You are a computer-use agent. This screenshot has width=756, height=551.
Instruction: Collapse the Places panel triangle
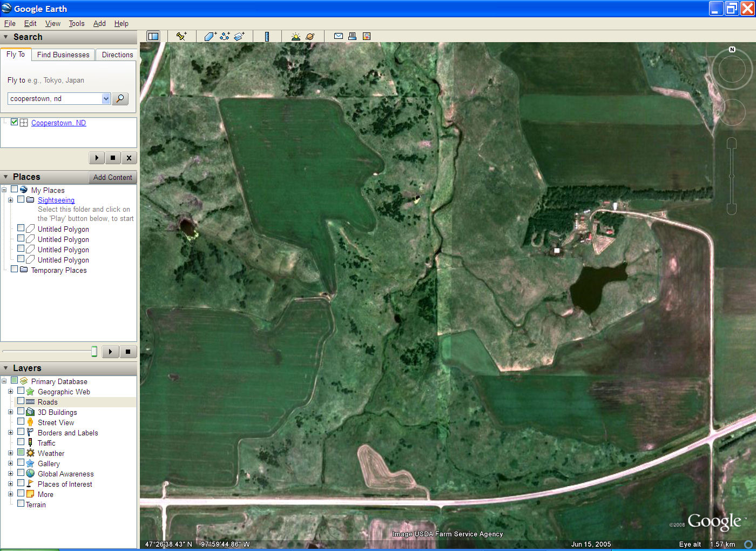(x=6, y=177)
